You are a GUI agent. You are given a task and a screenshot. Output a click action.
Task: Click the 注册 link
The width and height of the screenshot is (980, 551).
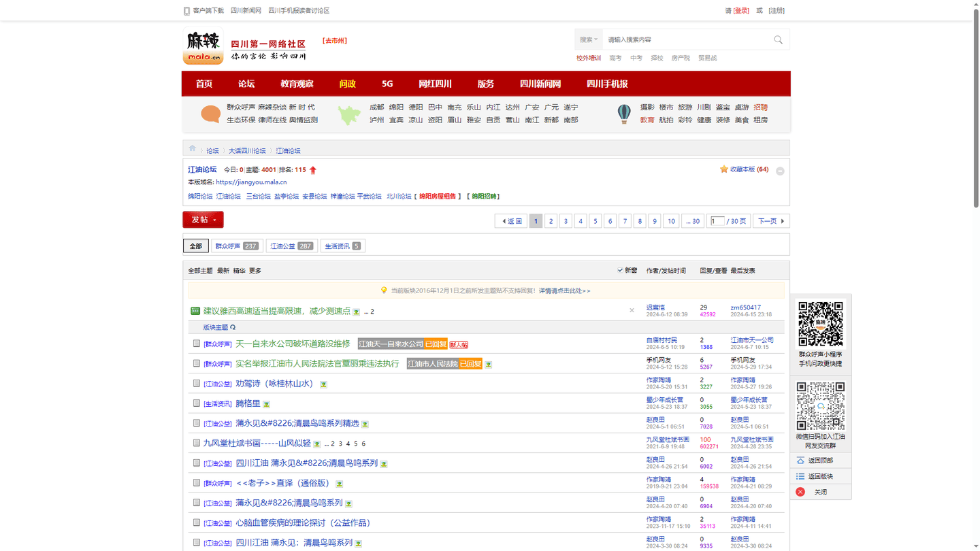point(777,11)
